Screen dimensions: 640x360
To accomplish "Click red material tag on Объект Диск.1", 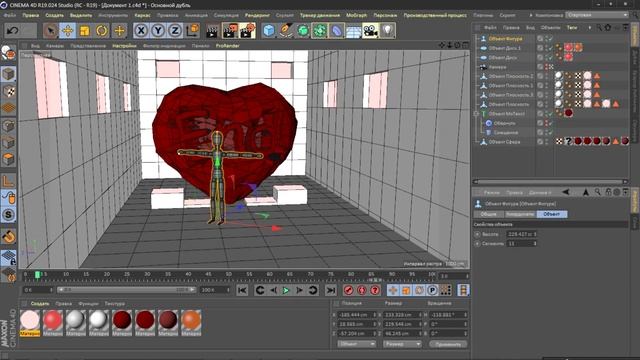I will (x=569, y=48).
